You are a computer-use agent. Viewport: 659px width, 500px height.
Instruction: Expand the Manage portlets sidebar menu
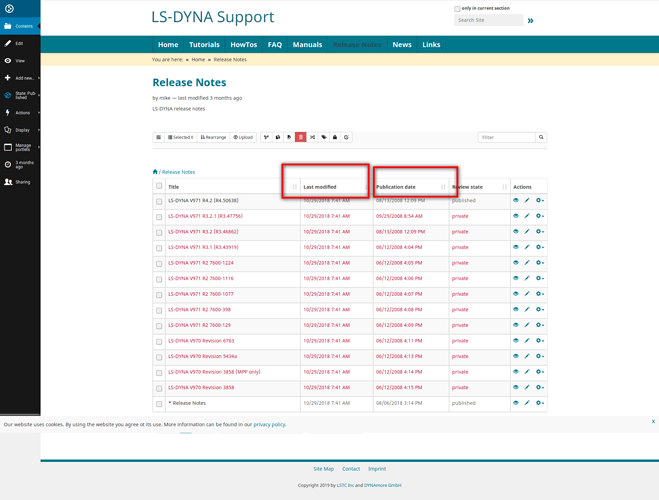click(x=20, y=147)
